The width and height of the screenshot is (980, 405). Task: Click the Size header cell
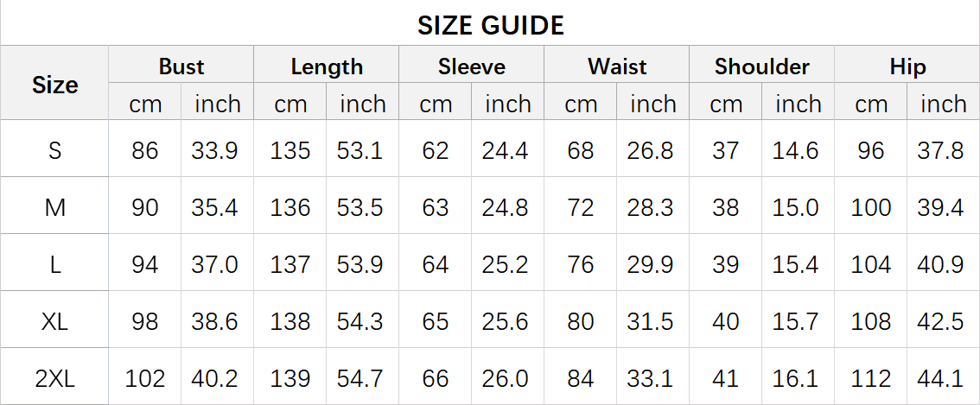tap(55, 85)
